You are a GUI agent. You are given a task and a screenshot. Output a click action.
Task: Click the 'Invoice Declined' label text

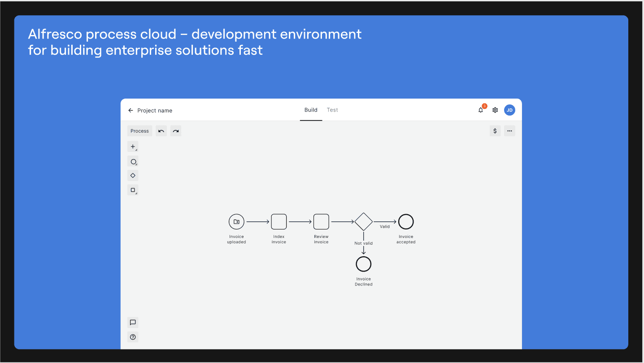[x=364, y=281]
